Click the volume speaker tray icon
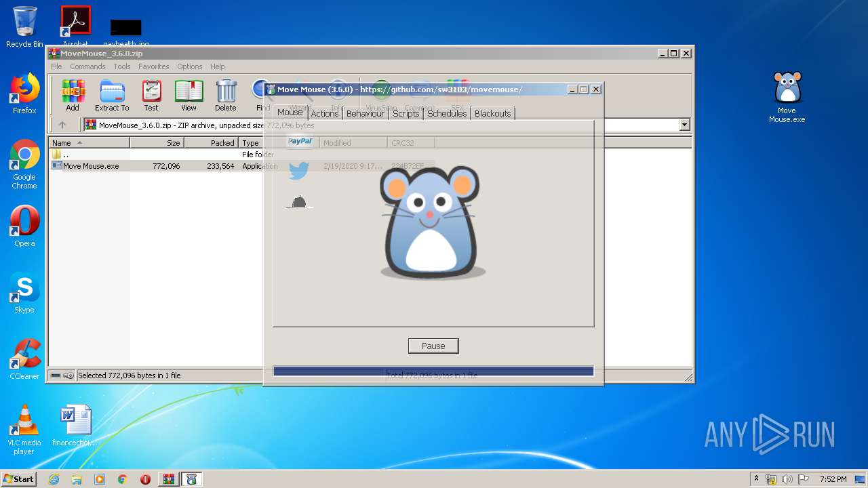 (x=787, y=479)
